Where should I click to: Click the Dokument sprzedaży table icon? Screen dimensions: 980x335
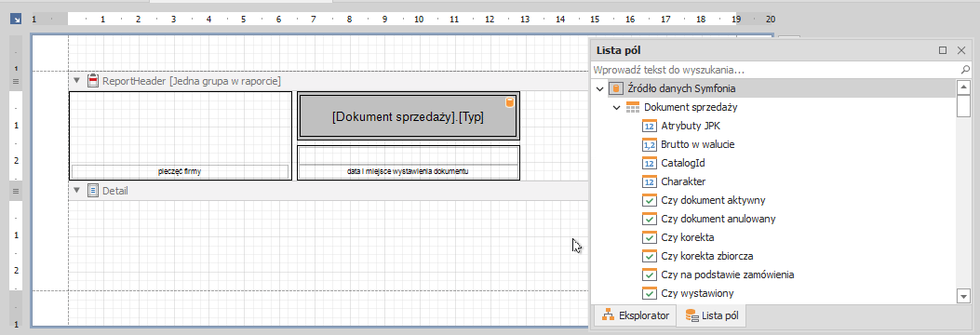pyautogui.click(x=633, y=108)
